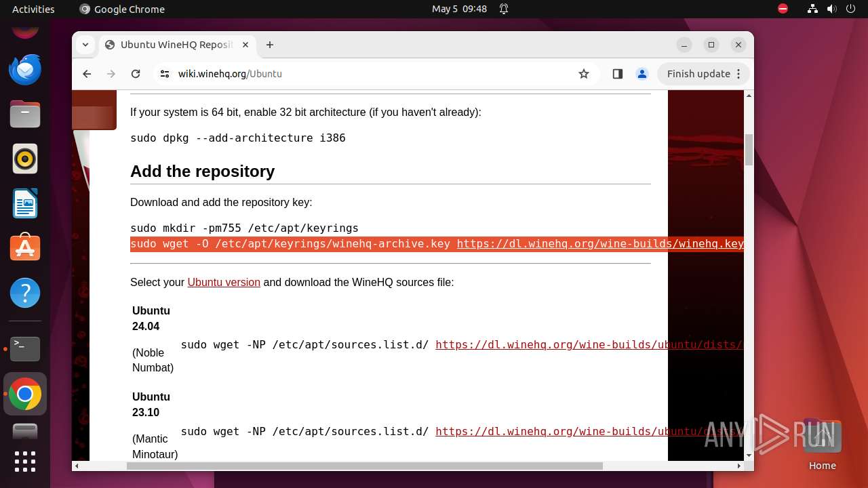This screenshot has height=488, width=868.
Task: Launch Rhythmbox from the dock
Action: pyautogui.click(x=25, y=159)
